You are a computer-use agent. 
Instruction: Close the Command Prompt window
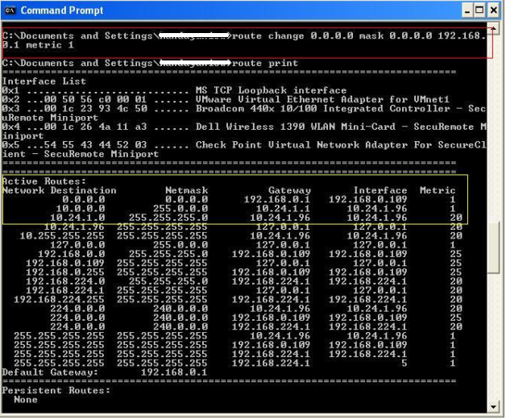coord(495,10)
